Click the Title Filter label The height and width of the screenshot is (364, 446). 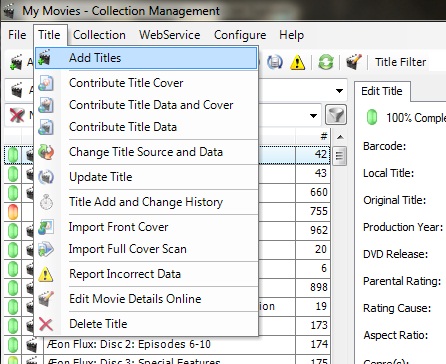click(x=400, y=62)
